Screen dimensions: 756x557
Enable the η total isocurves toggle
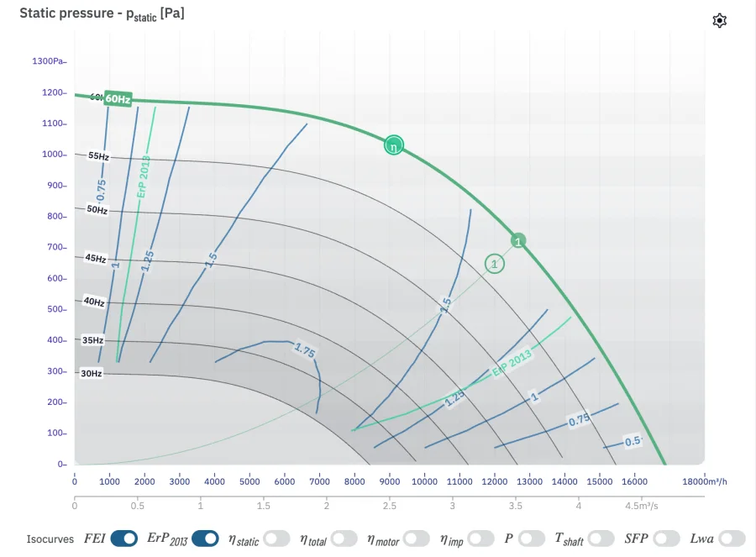(x=344, y=539)
